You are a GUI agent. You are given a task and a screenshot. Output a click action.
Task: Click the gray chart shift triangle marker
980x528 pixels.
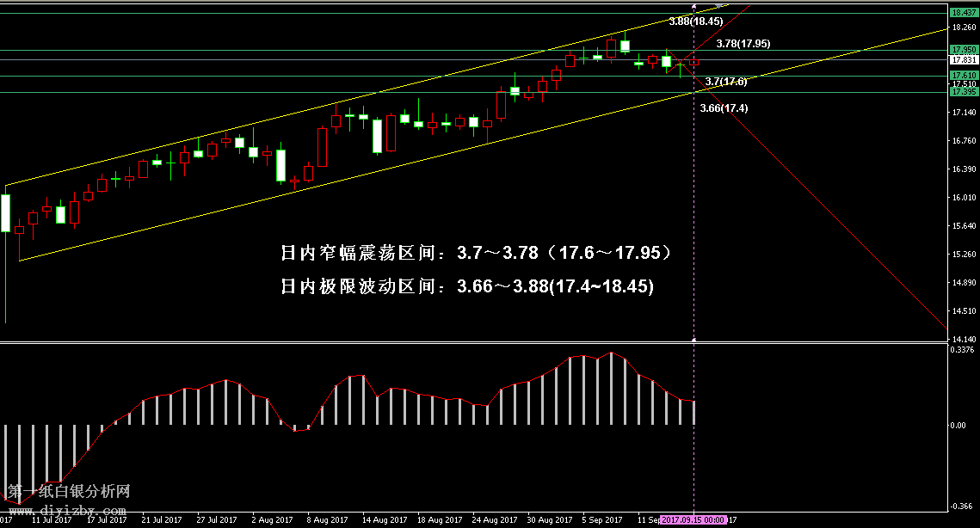click(x=718, y=6)
